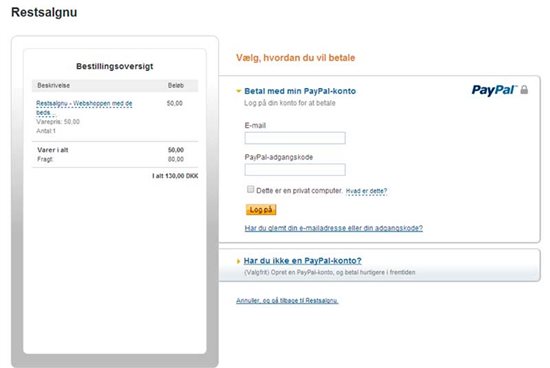The height and width of the screenshot is (368, 550).
Task: Click the padlock security icon
Action: (x=524, y=90)
